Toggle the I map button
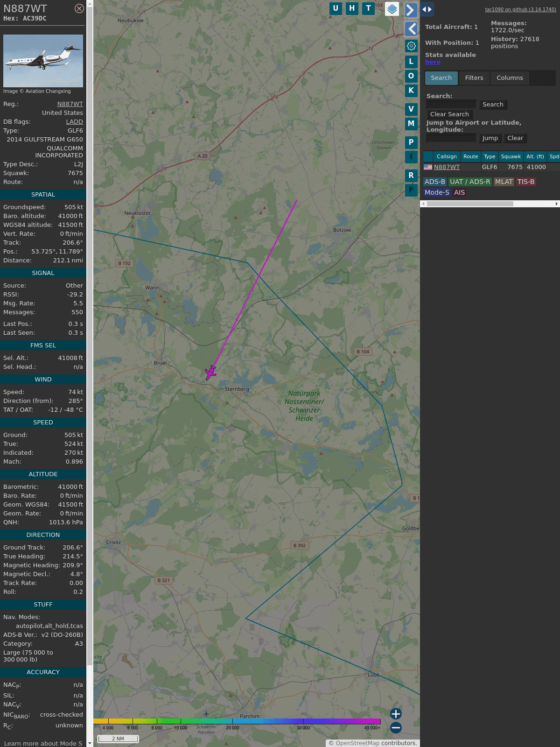Viewport: 560px width, 747px height. point(411,156)
